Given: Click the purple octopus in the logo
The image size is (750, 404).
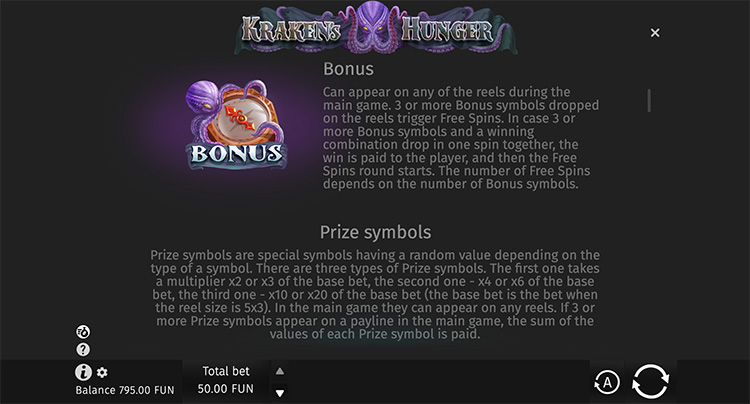Looking at the screenshot, I should tap(375, 22).
